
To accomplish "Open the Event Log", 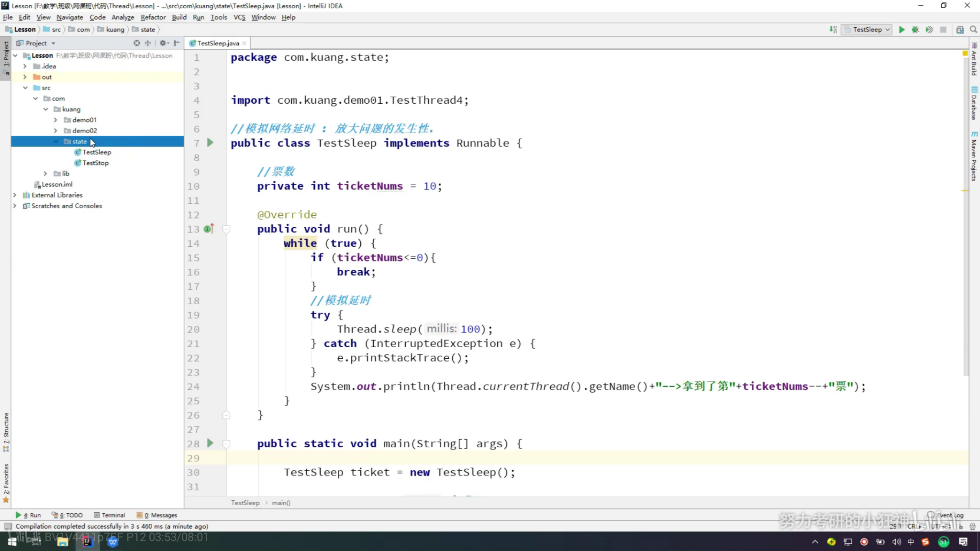I will [946, 515].
